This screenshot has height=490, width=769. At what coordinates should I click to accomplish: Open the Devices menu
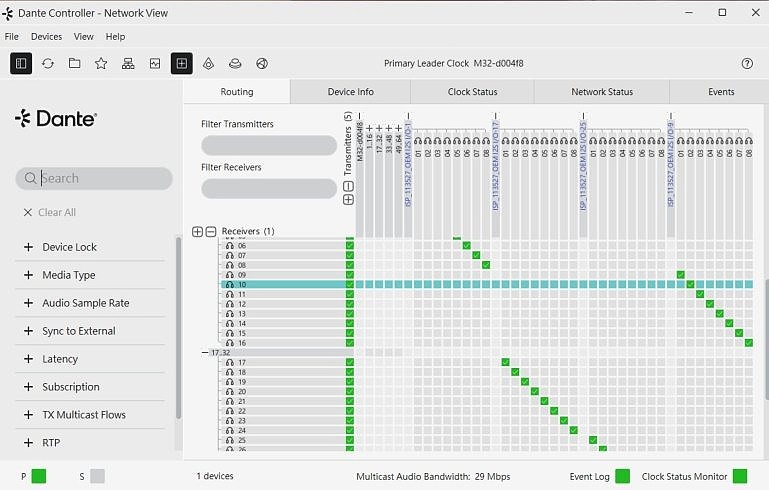(47, 37)
